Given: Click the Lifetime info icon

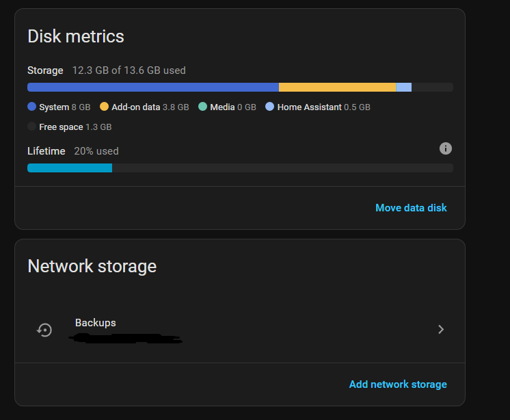Looking at the screenshot, I should pos(446,148).
